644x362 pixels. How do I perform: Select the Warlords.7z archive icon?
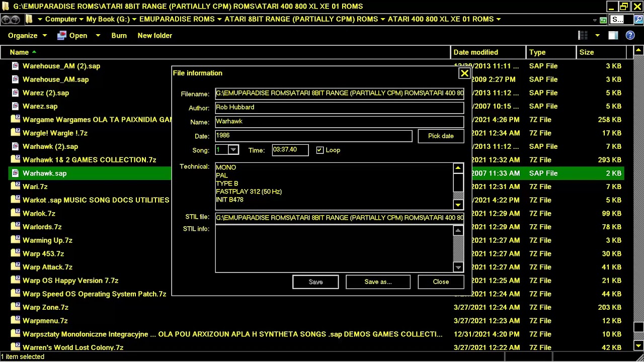15,227
